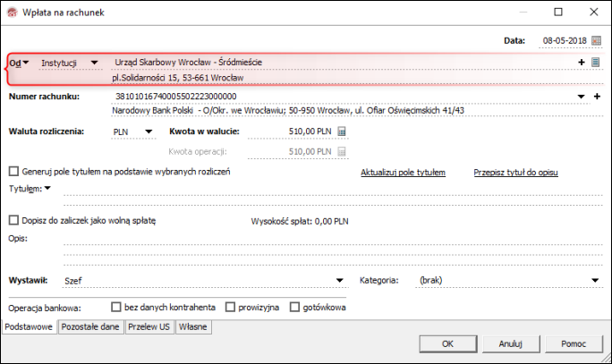This screenshot has width=612, height=364.
Task: Click the plus icon beside Numer rachunku
Action: tap(596, 96)
